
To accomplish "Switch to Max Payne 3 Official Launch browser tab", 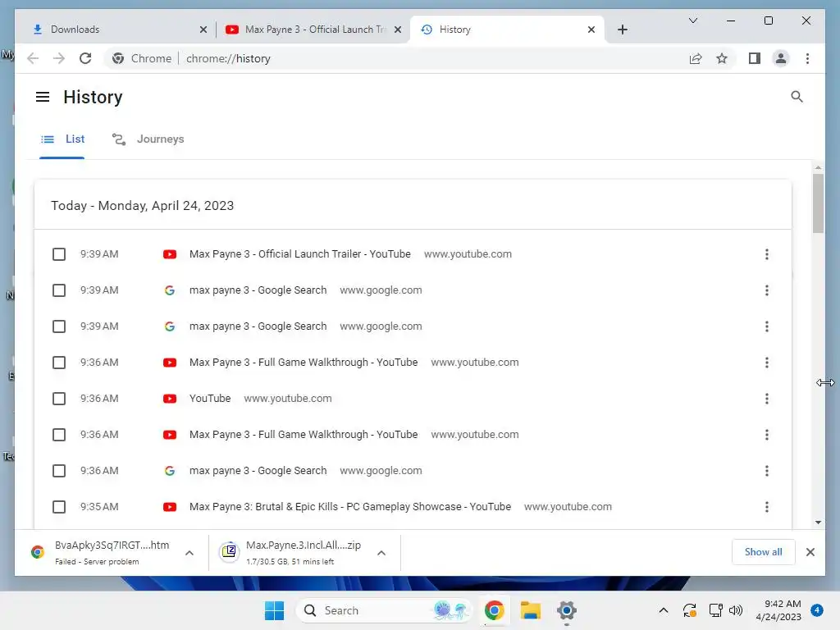I will [x=314, y=30].
